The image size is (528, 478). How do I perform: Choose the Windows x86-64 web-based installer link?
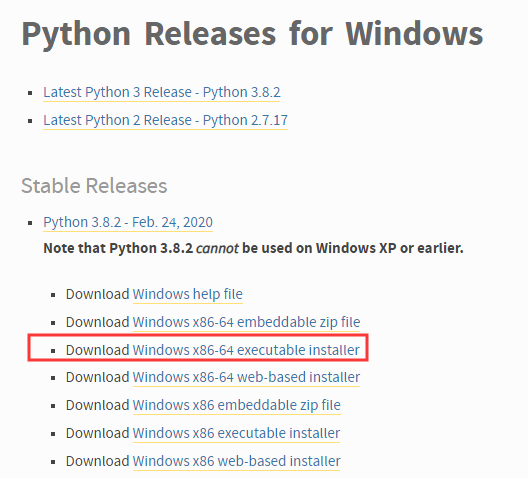click(x=246, y=378)
